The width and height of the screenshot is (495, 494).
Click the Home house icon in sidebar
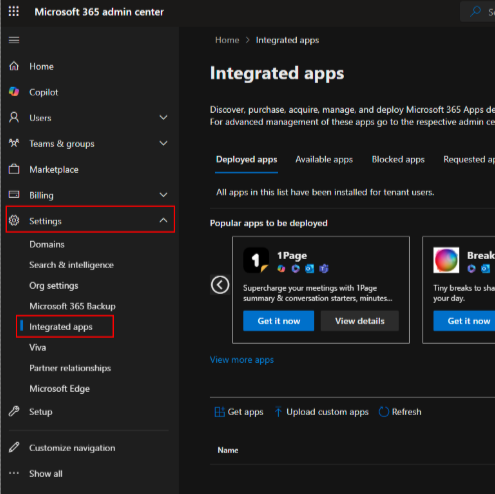pyautogui.click(x=14, y=66)
